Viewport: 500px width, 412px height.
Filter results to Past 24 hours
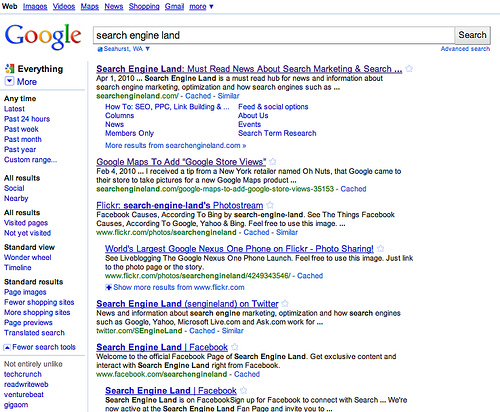pyautogui.click(x=27, y=119)
